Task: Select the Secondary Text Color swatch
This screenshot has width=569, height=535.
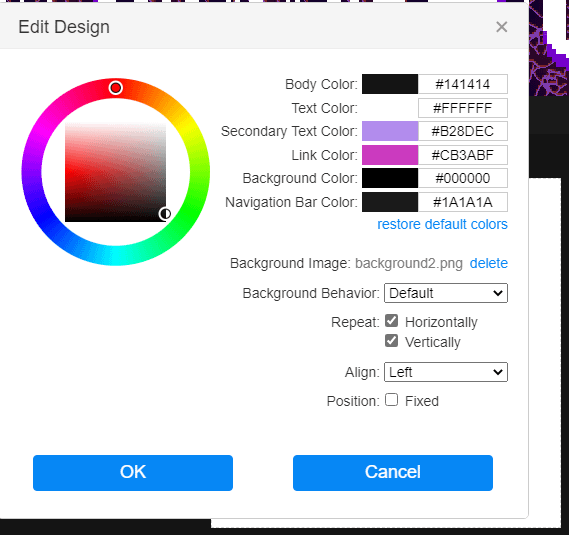Action: point(390,131)
